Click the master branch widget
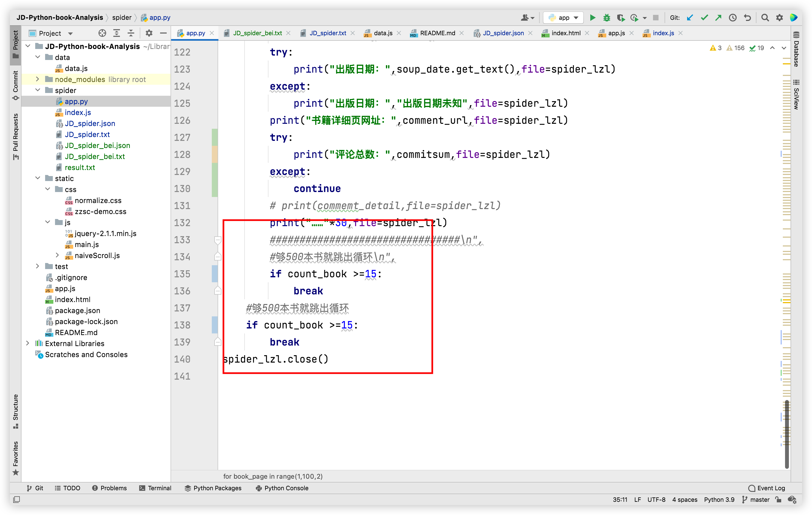 pos(756,500)
